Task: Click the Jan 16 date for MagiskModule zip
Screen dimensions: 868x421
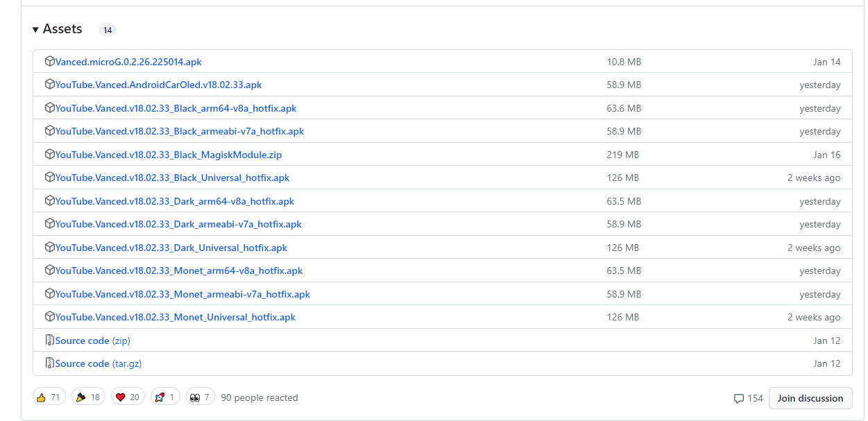Action: [x=827, y=155]
